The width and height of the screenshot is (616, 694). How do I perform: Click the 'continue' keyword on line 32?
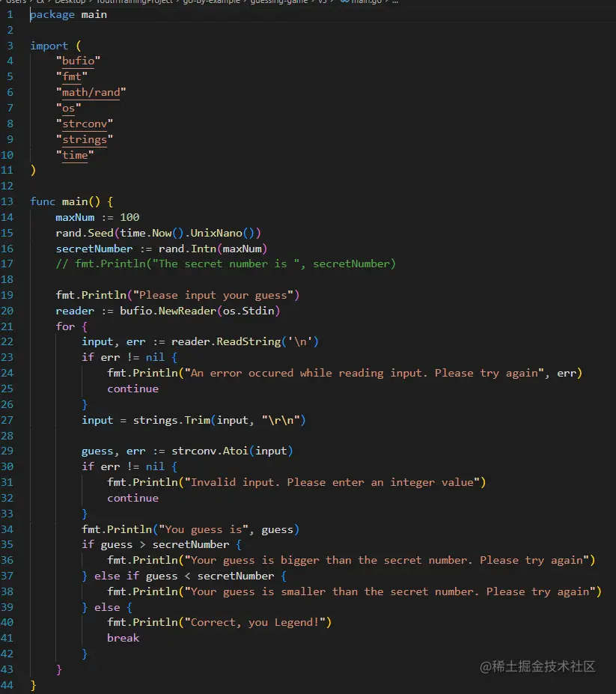pos(132,498)
